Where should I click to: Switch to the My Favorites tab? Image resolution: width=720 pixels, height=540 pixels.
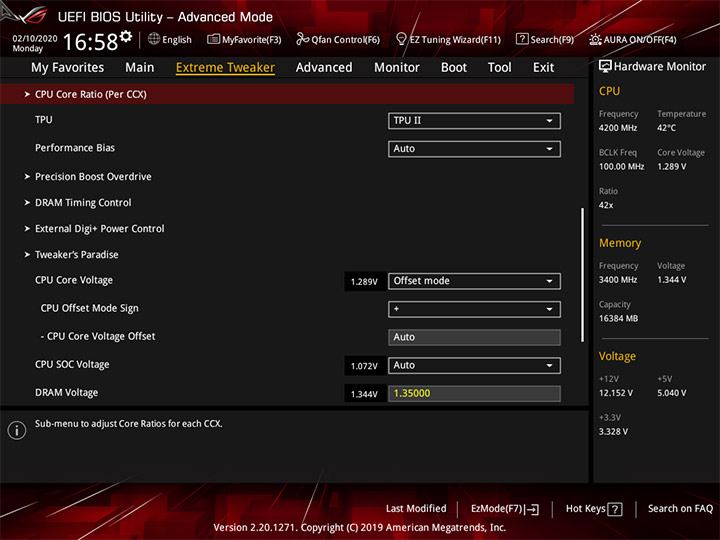click(x=68, y=68)
